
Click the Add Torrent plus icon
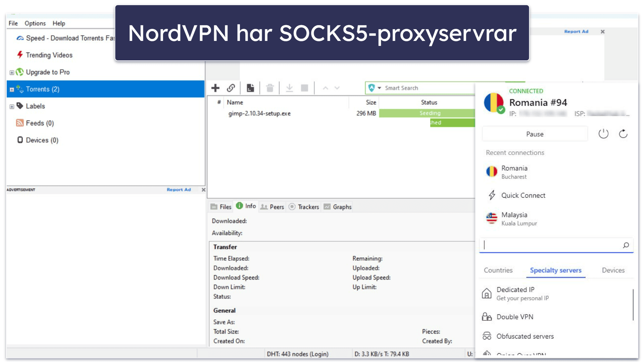[215, 88]
